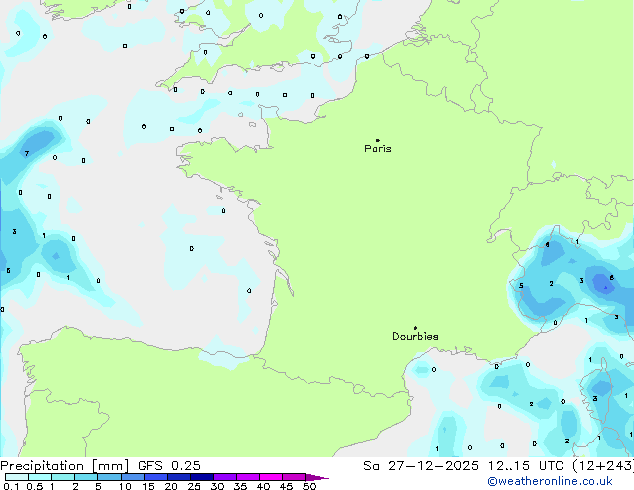Screen dimensions: 634x490
Task: Select legend swatch between 25 and 30
Action: (x=202, y=477)
